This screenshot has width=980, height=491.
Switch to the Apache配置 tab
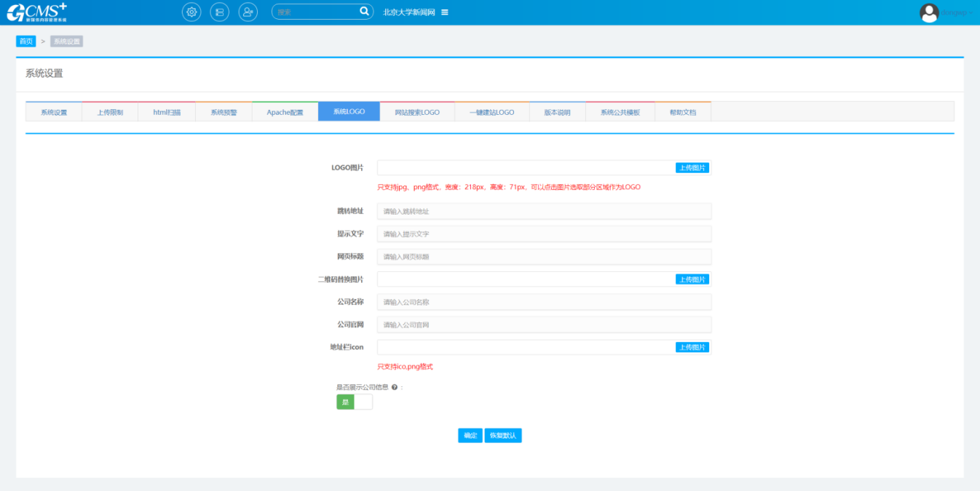coord(285,113)
